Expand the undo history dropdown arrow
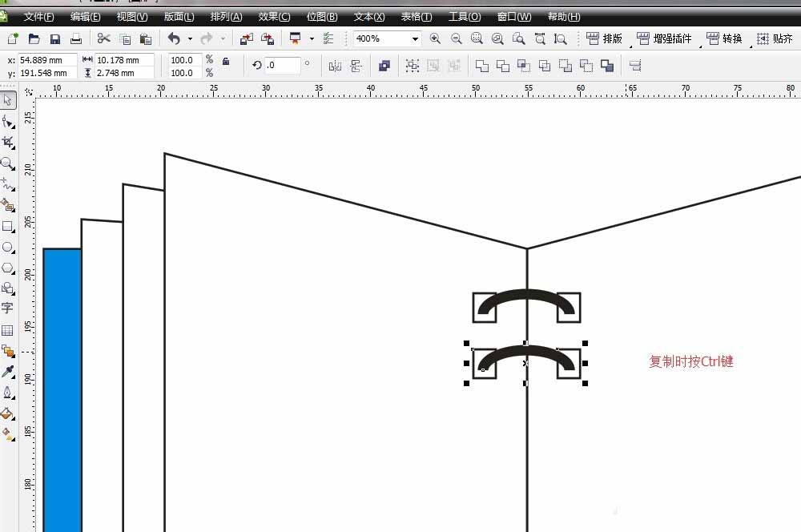The image size is (801, 532). [x=190, y=38]
